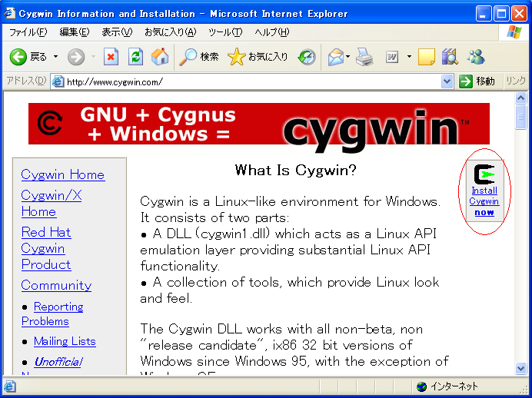This screenshot has height=398, width=532.
Task: Expand the Mail button dropdown arrow
Action: tap(347, 57)
